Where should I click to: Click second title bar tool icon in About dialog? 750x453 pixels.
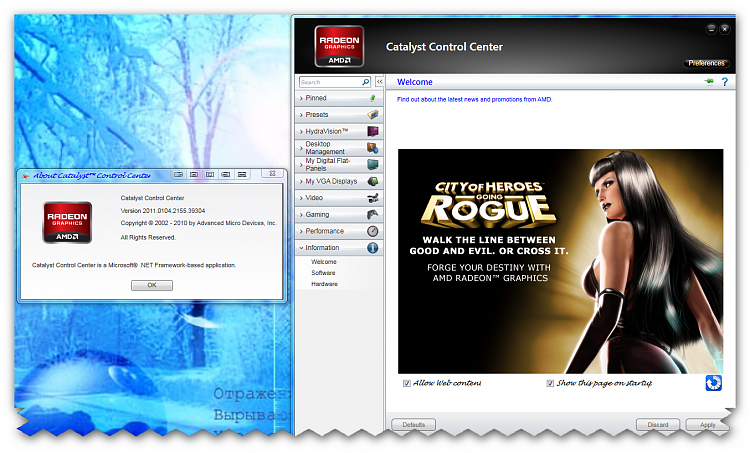point(194,174)
